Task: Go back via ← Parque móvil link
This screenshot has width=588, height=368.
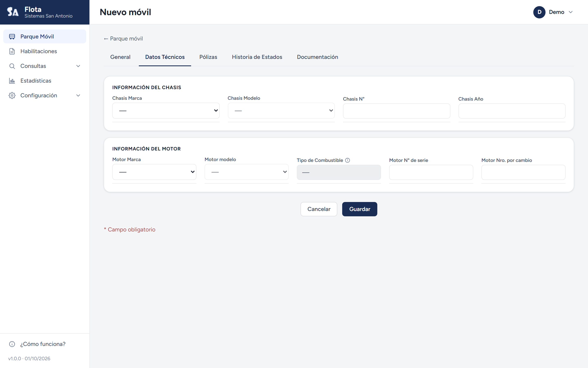Action: [123, 39]
